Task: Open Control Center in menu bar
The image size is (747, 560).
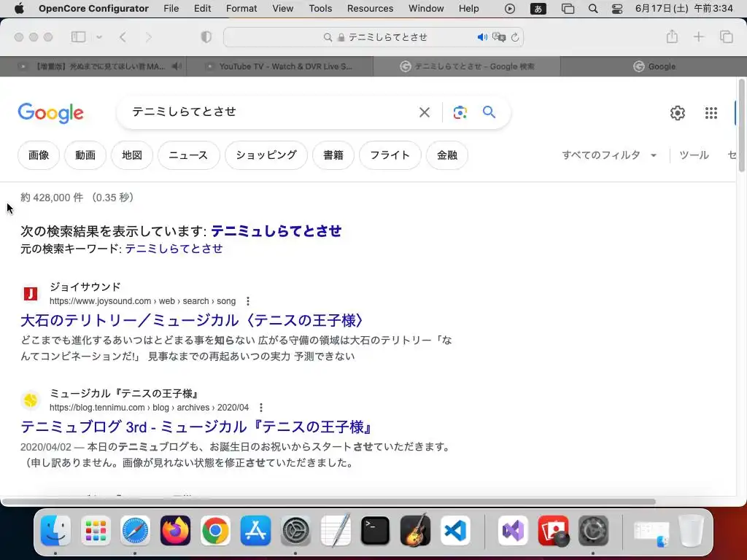Action: pyautogui.click(x=617, y=9)
